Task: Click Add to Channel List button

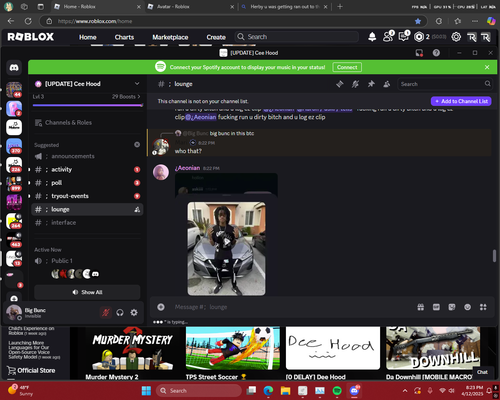Action: [461, 101]
